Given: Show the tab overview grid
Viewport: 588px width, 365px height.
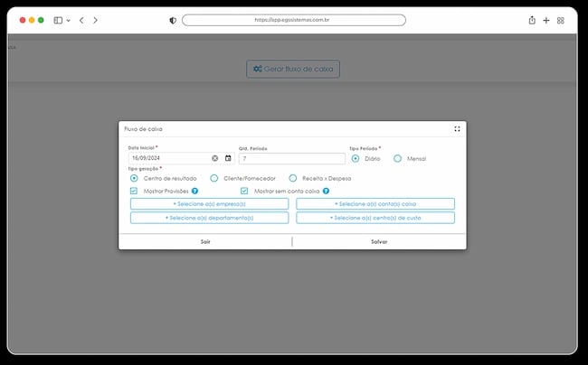Looking at the screenshot, I should [x=561, y=21].
